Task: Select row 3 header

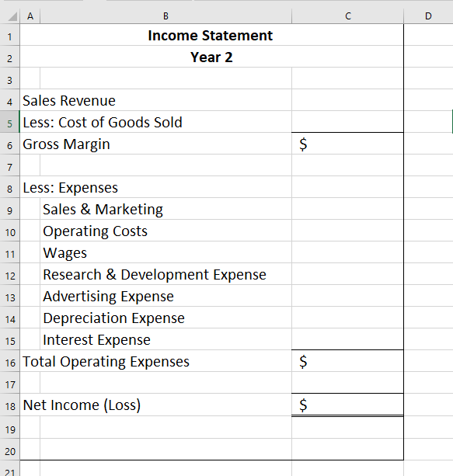Action: (10, 78)
